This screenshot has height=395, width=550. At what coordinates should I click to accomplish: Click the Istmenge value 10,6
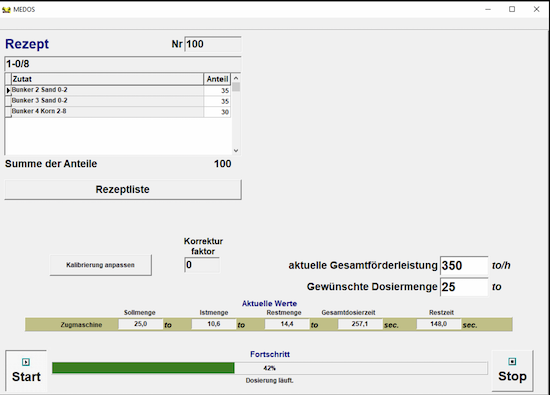214,324
